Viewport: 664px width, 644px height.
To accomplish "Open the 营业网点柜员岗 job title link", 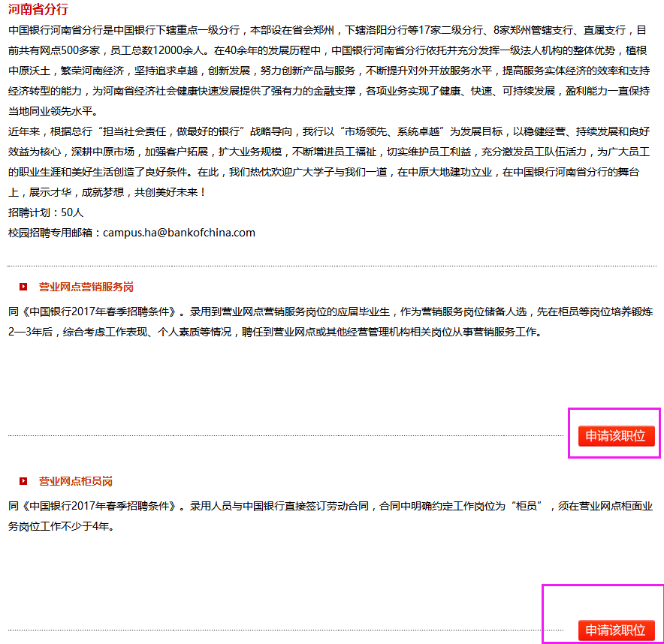I will 75,481.
